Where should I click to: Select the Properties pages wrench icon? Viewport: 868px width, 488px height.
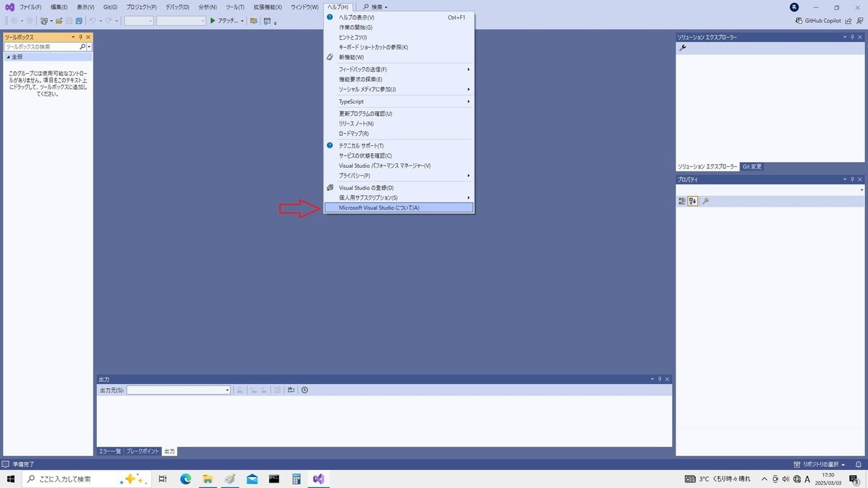(706, 201)
